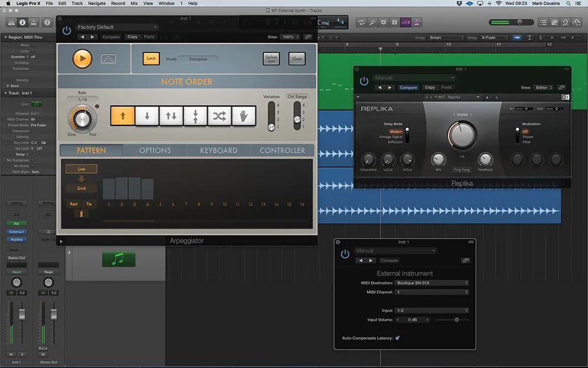The width and height of the screenshot is (588, 368).
Task: Toggle the Latch button
Action: (151, 58)
